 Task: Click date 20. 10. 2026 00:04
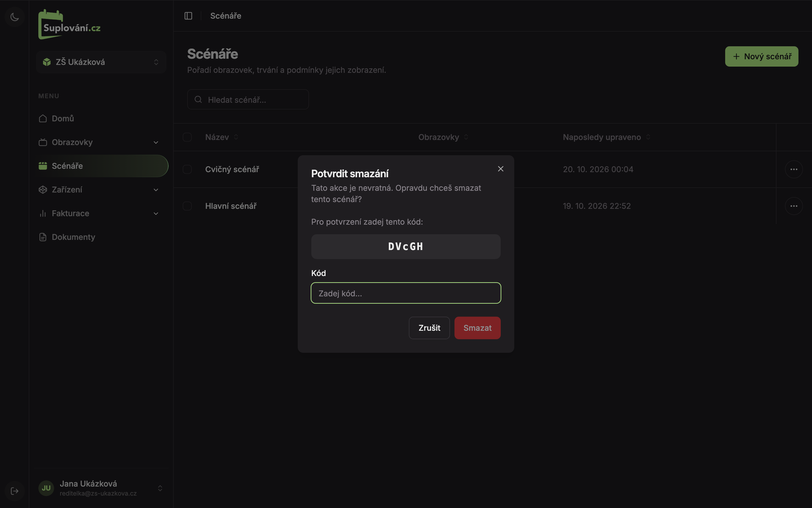598,169
